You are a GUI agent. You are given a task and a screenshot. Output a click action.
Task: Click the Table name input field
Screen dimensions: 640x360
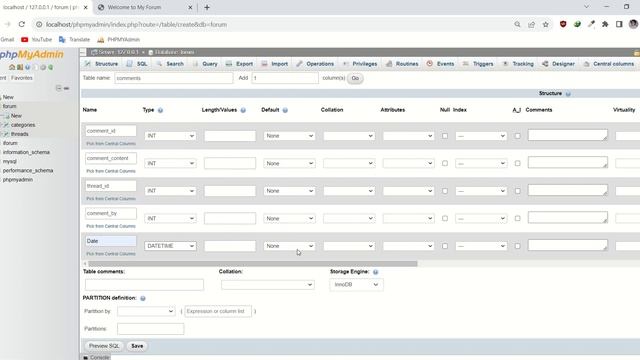tap(174, 78)
